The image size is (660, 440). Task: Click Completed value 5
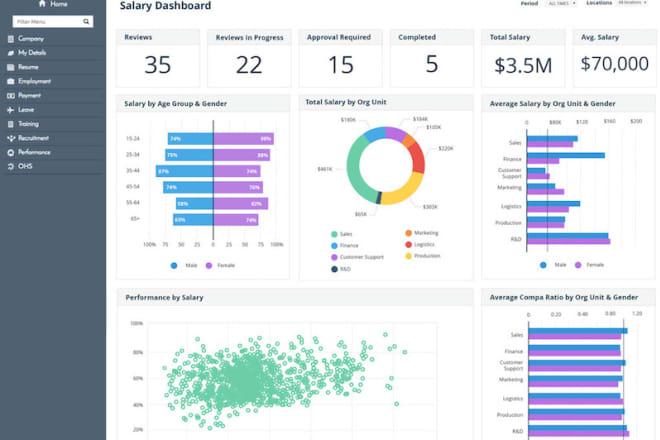pos(432,64)
